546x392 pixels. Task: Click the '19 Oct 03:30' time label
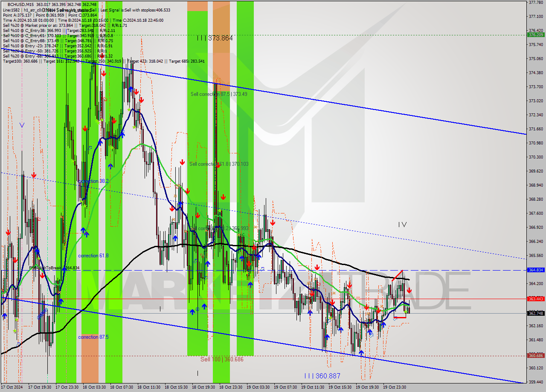(258, 387)
